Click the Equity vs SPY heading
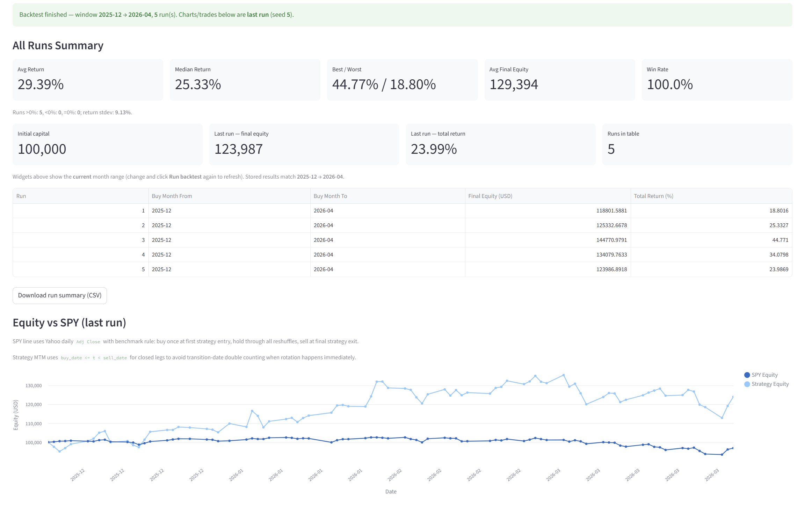812x505 pixels. pyautogui.click(x=69, y=322)
